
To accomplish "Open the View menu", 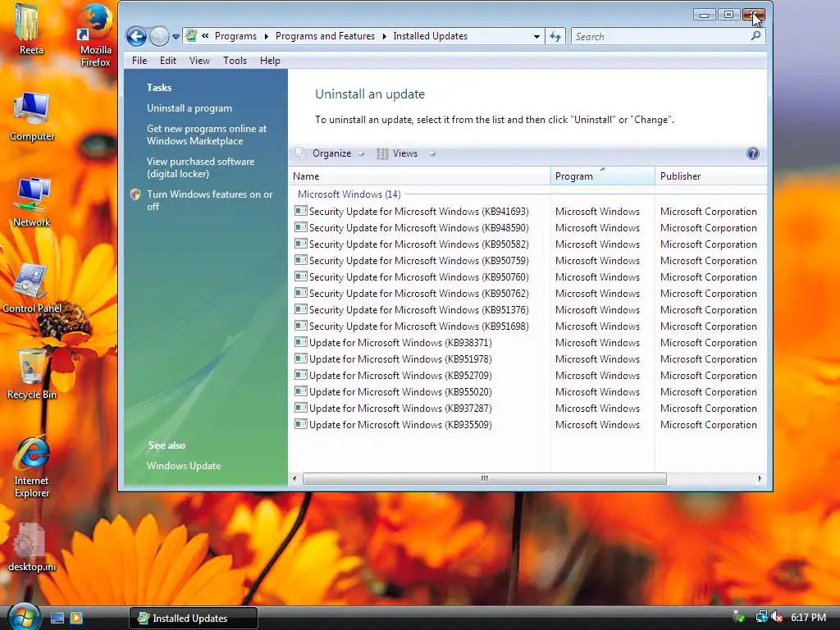I will click(199, 61).
